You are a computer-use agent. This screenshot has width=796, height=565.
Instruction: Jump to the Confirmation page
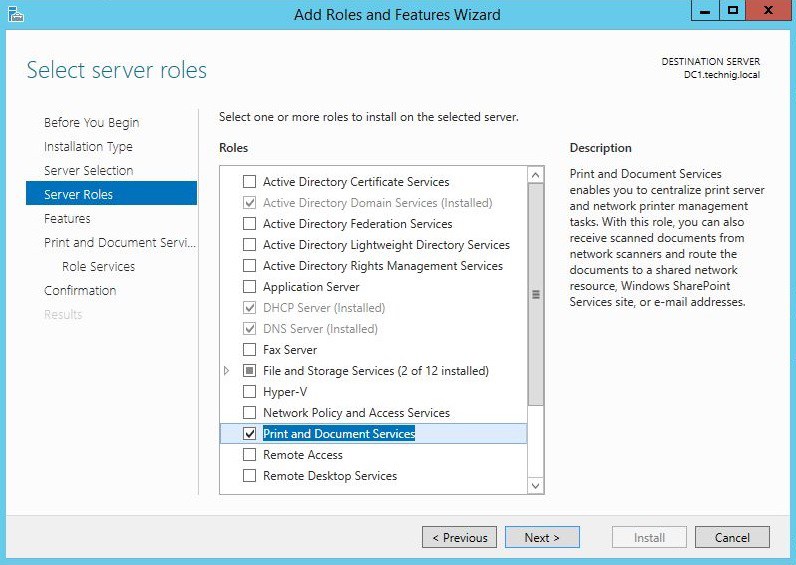coord(80,290)
